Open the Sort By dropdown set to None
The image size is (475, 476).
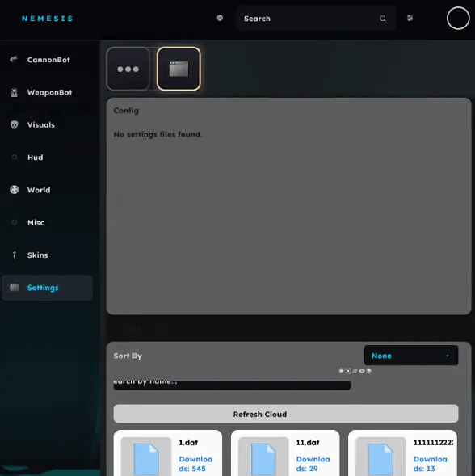click(x=411, y=355)
